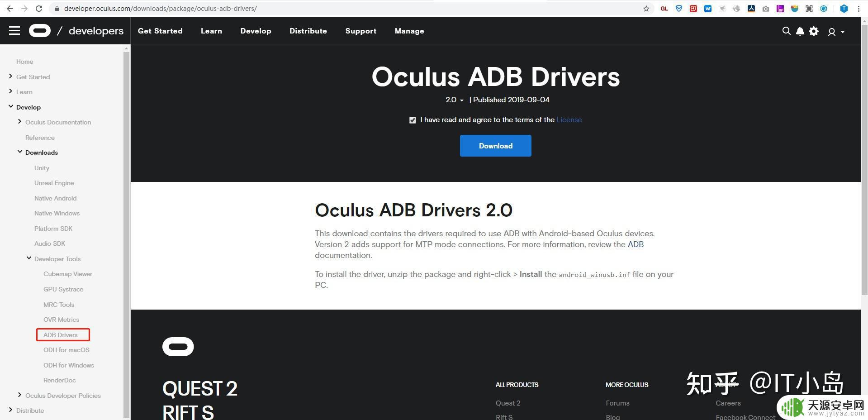Select RenderDoc in sidebar

(60, 380)
